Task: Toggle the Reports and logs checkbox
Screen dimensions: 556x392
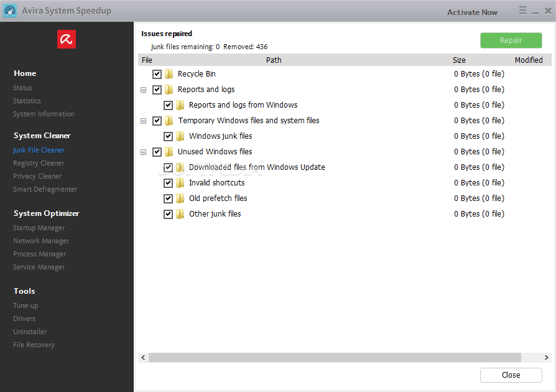Action: point(157,90)
